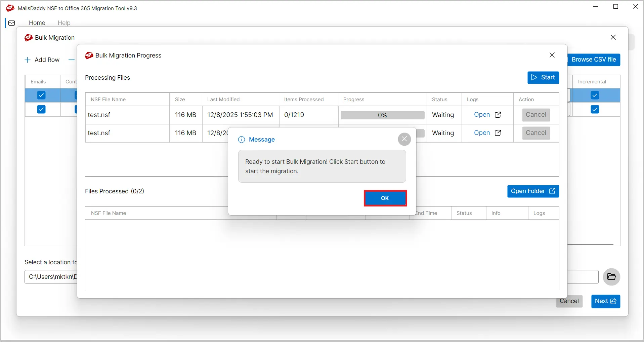The image size is (644, 342).
Task: Click the Add Row plus icon
Action: click(28, 60)
